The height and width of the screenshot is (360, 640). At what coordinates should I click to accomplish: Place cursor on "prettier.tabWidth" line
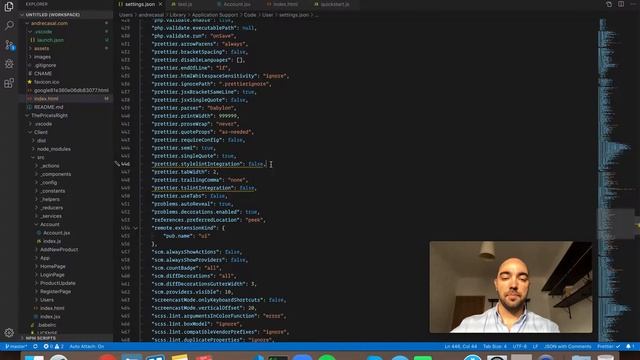[x=185, y=172]
